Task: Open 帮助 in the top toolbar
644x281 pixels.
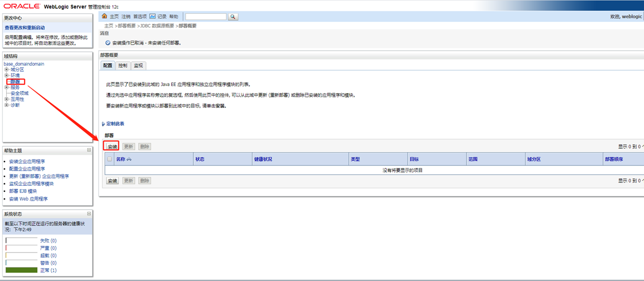Action: 174,17
